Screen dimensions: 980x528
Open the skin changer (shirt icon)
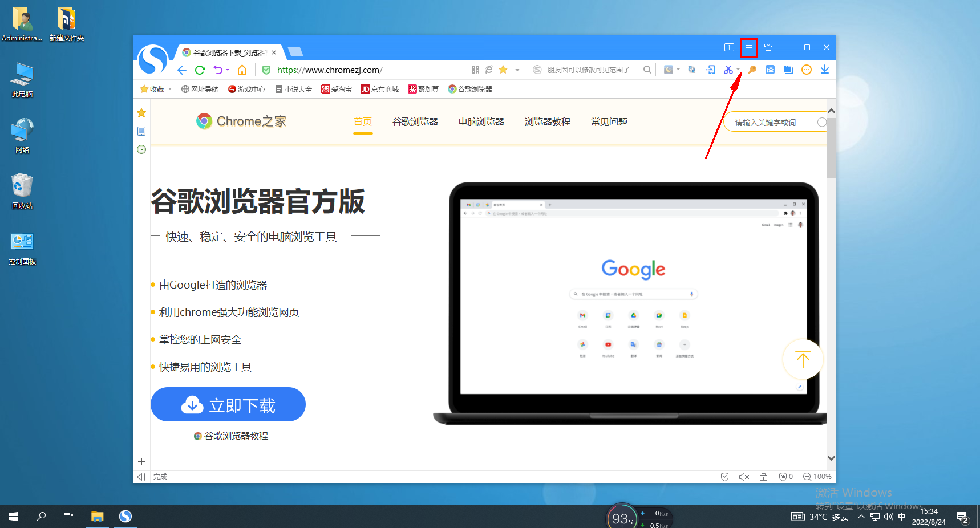[x=768, y=48]
